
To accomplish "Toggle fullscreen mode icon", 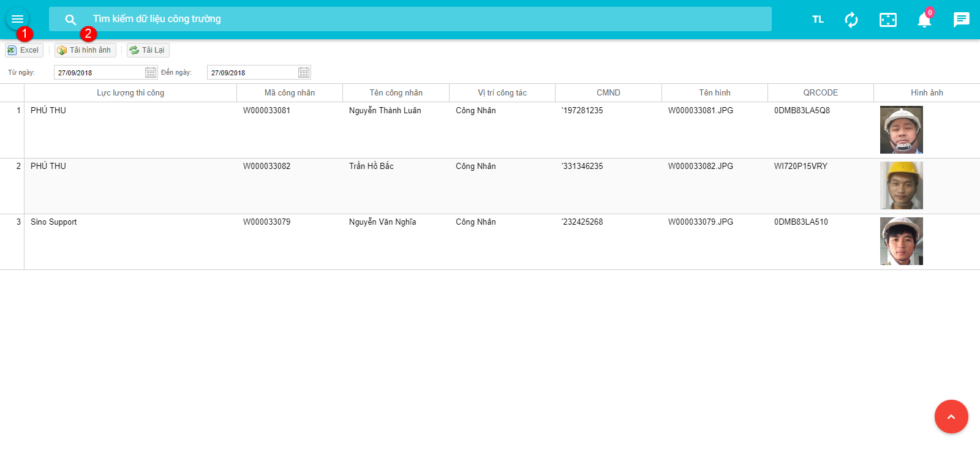I will [x=888, y=20].
